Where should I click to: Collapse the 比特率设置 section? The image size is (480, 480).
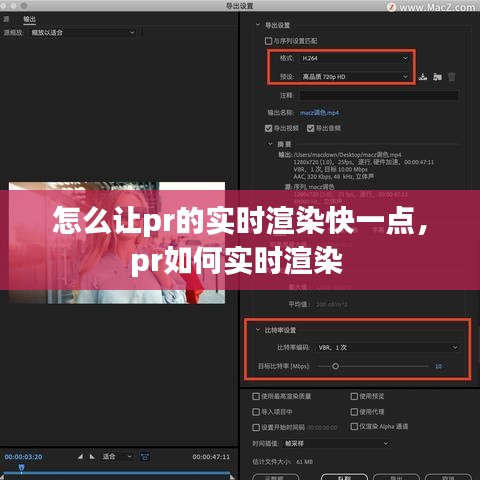(x=258, y=330)
